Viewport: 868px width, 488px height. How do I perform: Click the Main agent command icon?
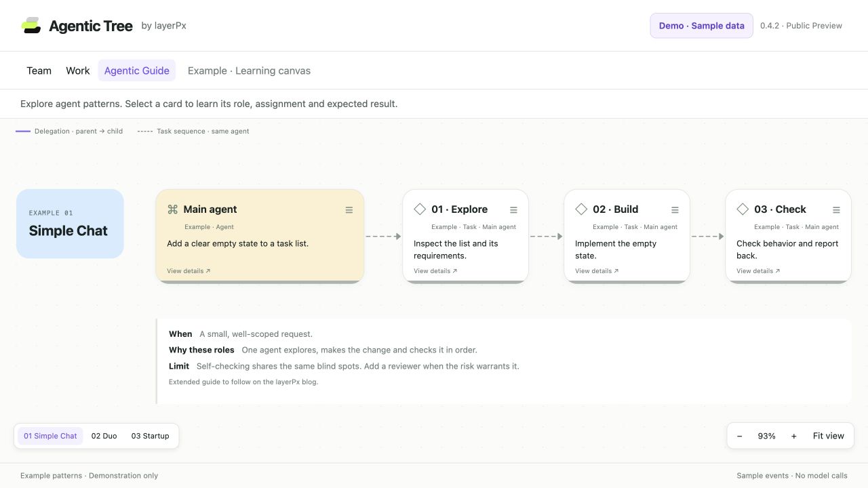click(x=172, y=209)
